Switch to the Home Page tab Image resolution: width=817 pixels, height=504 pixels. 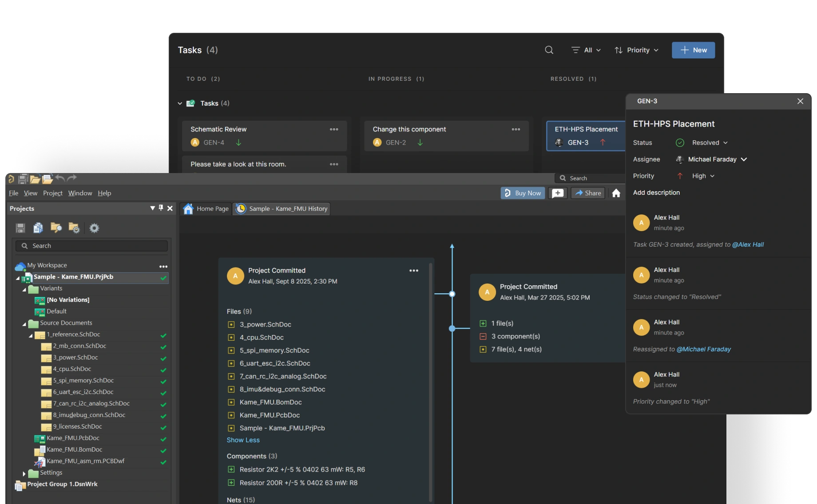[206, 209]
